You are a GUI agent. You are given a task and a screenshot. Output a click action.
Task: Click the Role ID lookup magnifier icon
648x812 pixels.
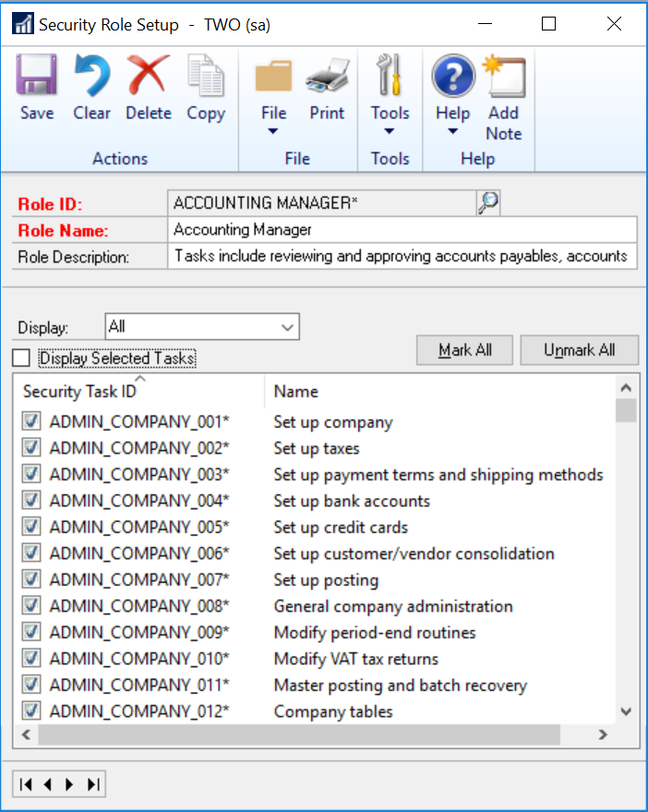(x=488, y=202)
